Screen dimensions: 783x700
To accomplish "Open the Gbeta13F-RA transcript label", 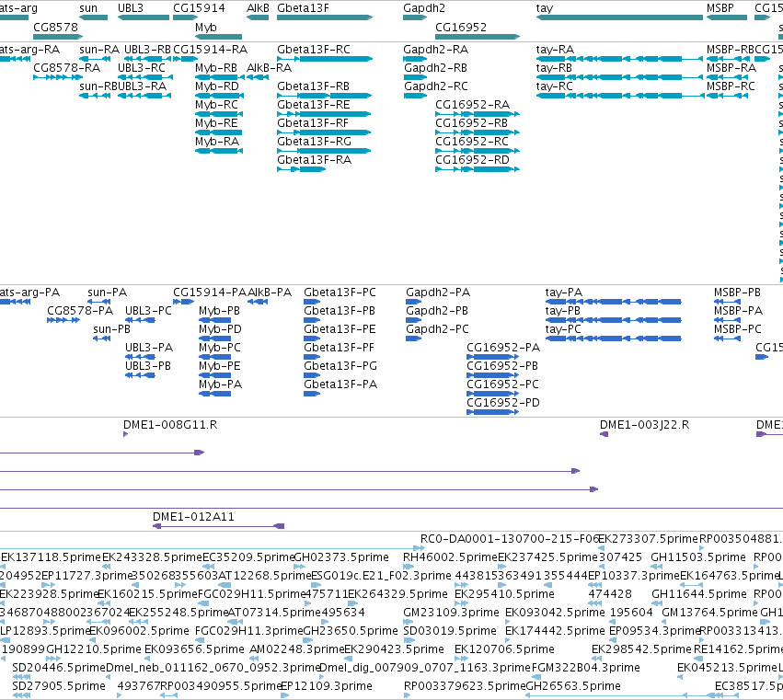I will coord(314,160).
